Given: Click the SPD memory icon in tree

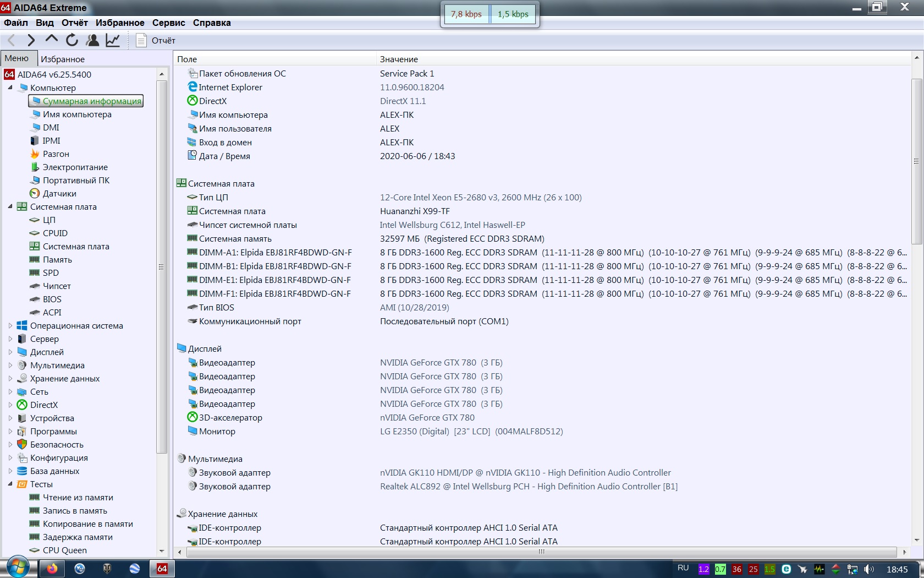Looking at the screenshot, I should coord(35,272).
